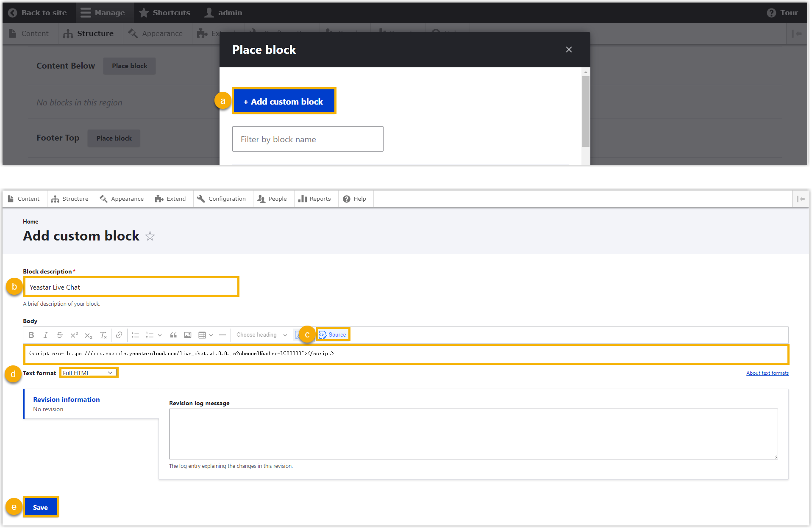Toggle italic formatting in Body editor
Viewport: 812px width, 528px height.
[x=45, y=335]
